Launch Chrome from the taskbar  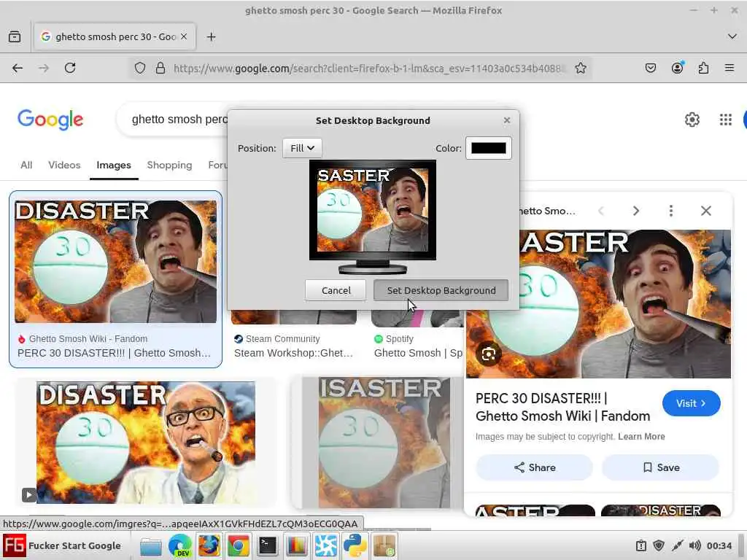(x=239, y=545)
